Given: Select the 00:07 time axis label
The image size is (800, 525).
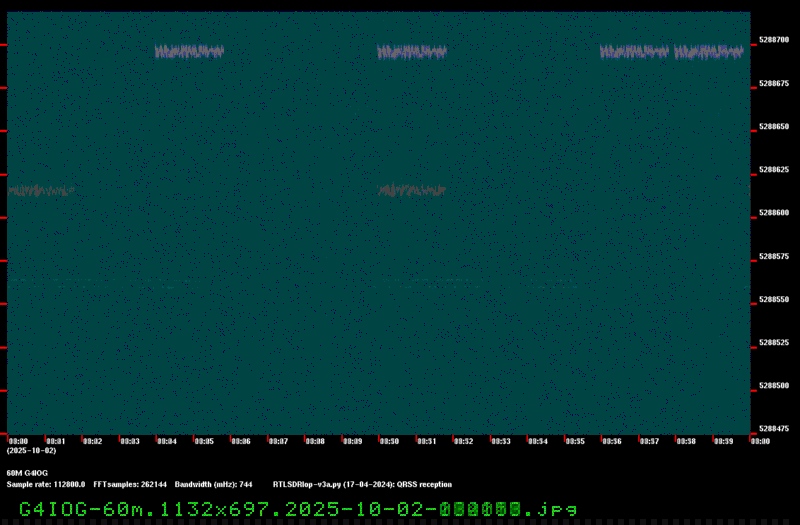Looking at the screenshot, I should (x=278, y=441).
